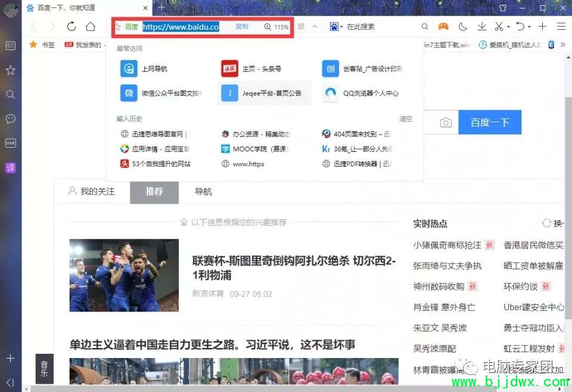Add an app with the sidebar plus

[11, 359]
